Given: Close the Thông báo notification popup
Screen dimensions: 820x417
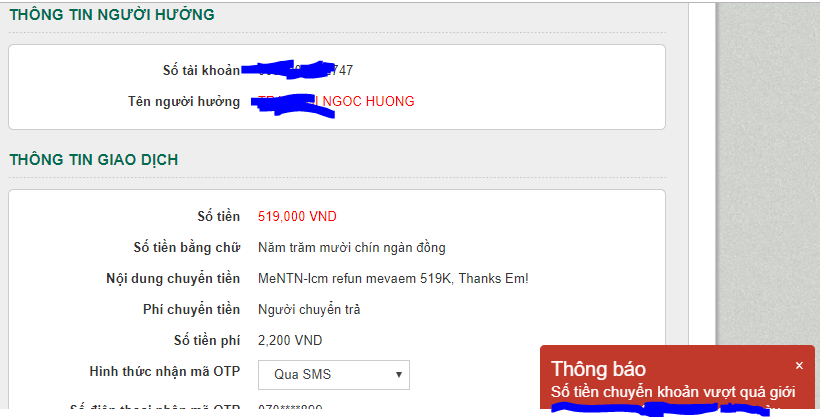Looking at the screenshot, I should click(x=799, y=366).
